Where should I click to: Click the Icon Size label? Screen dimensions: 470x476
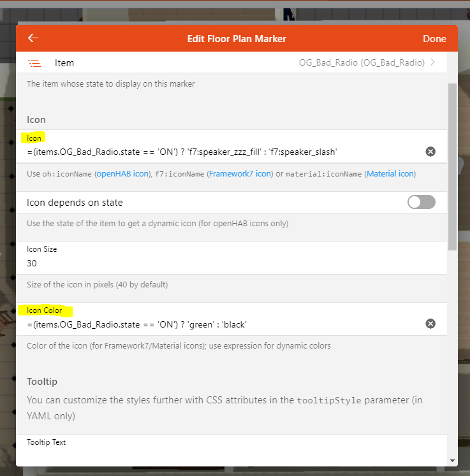tap(41, 249)
